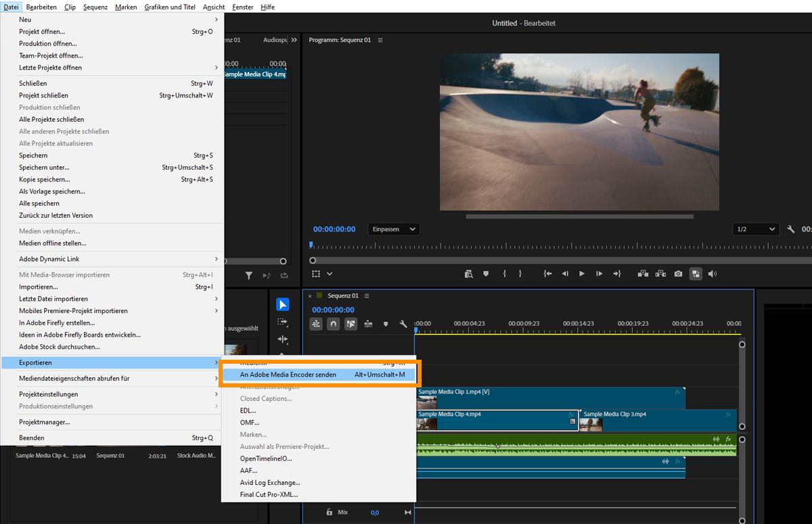812x524 pixels.
Task: Toggle the Mix track lock
Action: click(x=330, y=513)
